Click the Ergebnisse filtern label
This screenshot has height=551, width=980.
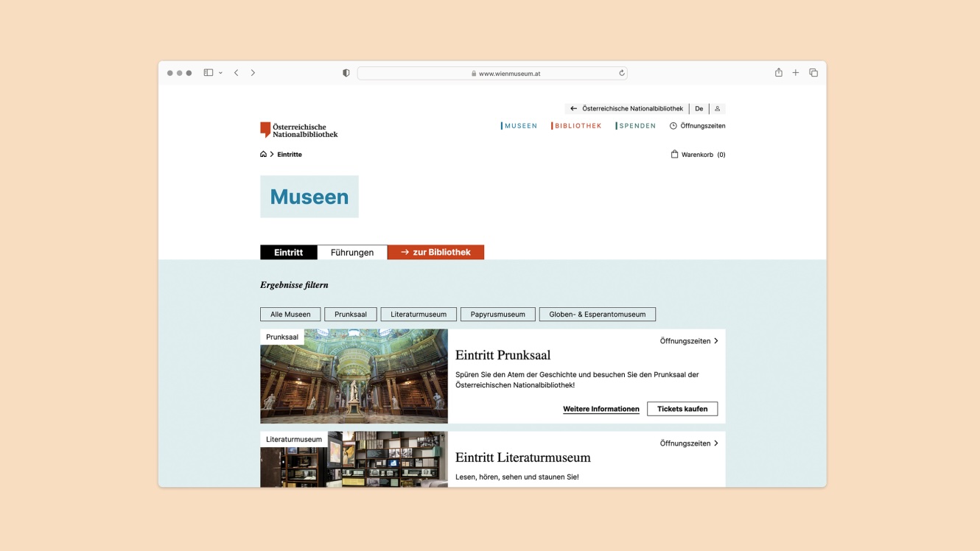pos(294,285)
